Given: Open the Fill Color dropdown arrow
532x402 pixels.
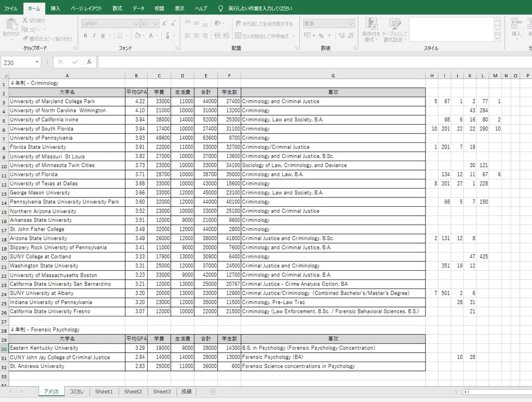Looking at the screenshot, I should [x=144, y=36].
